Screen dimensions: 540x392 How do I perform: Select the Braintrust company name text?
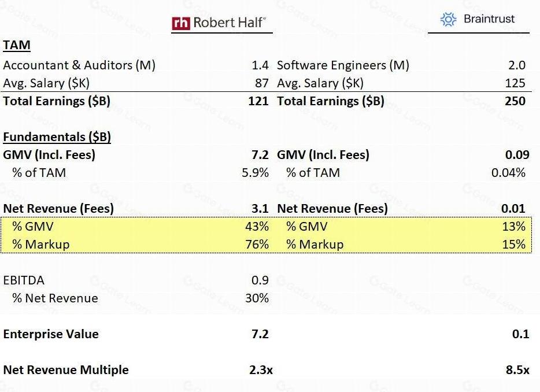point(489,19)
